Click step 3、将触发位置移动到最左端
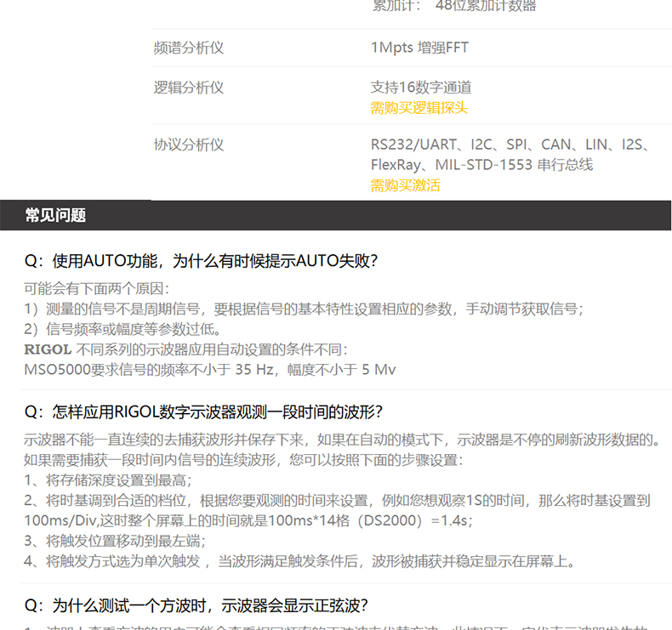This screenshot has width=672, height=630. (x=115, y=541)
